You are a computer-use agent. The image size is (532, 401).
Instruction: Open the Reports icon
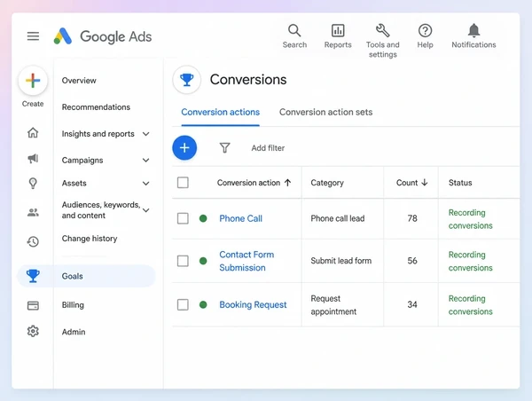[338, 36]
